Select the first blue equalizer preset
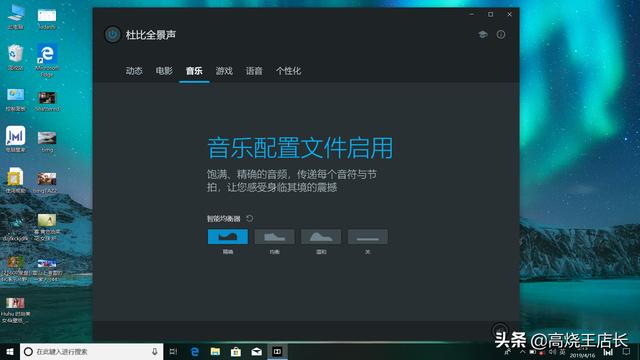Viewport: 640px width, 360px height. point(228,237)
